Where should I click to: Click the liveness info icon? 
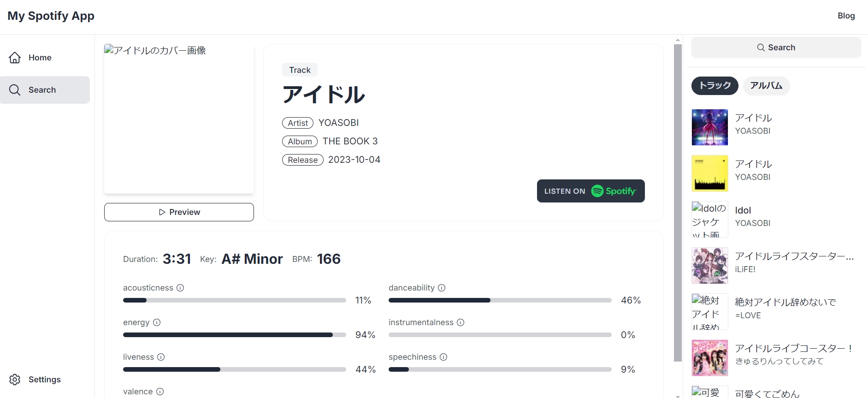pos(161,357)
